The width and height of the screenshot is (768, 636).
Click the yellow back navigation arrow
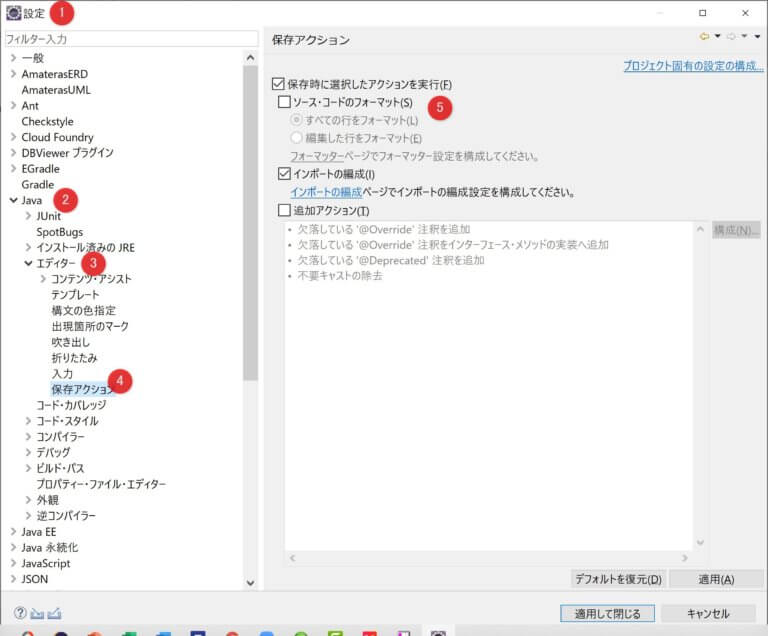[703, 37]
